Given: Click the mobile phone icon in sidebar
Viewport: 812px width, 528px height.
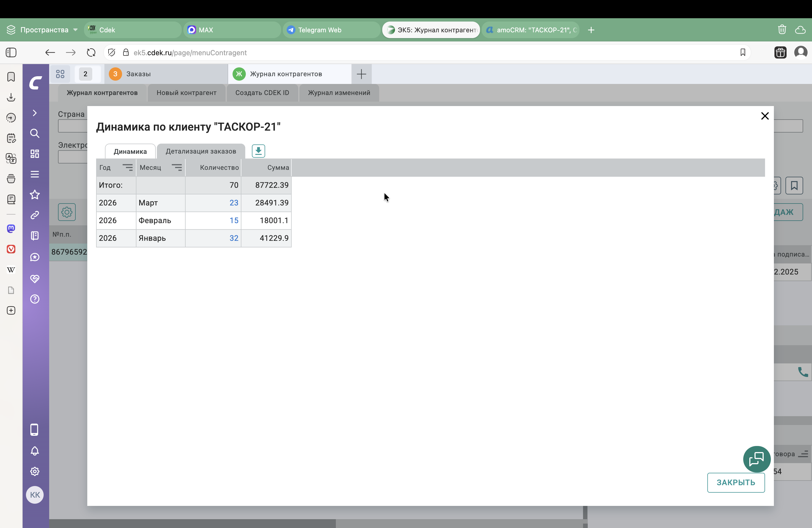Looking at the screenshot, I should point(35,430).
